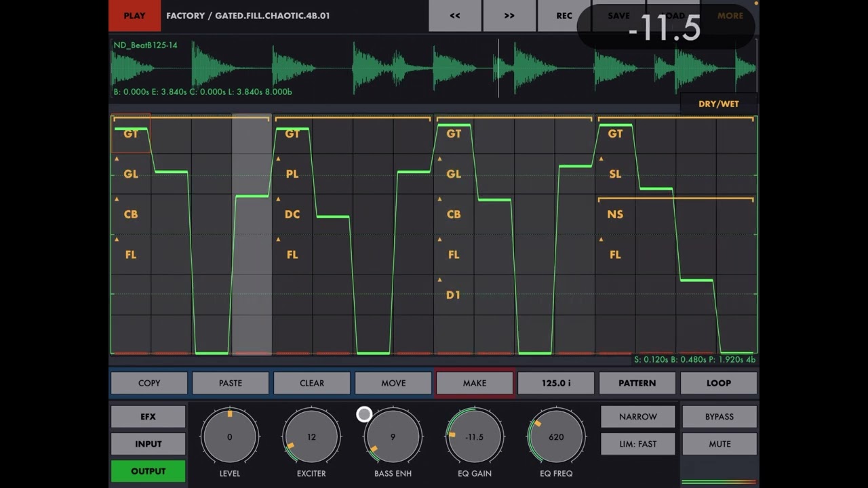Open the INPUT page
Screen dimensions: 868x488
[x=148, y=444]
